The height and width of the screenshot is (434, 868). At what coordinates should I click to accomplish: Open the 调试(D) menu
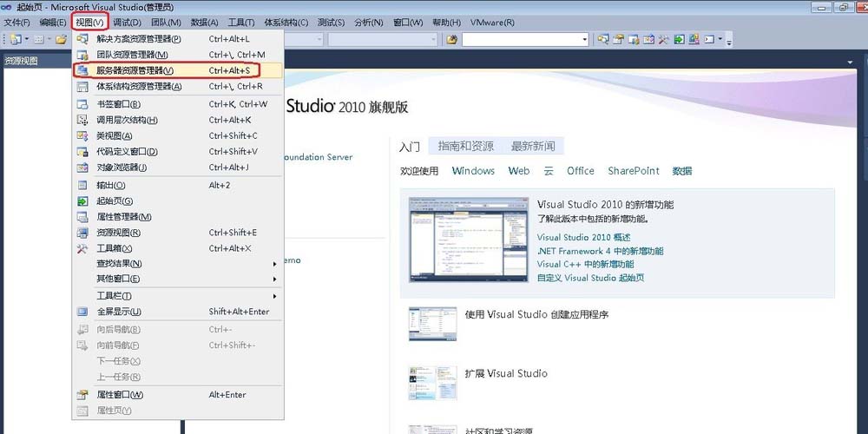(128, 23)
